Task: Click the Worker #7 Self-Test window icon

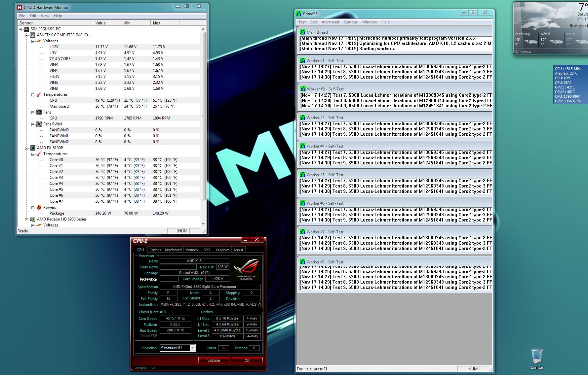Action: click(x=302, y=232)
